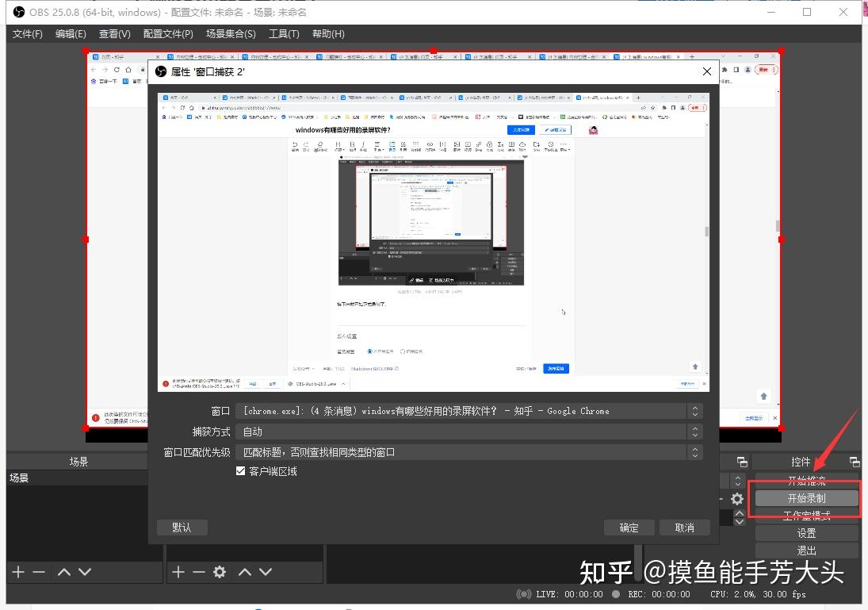Screen dimensions: 868x610
Task: Click 开始推流 to start streaming
Action: (806, 481)
